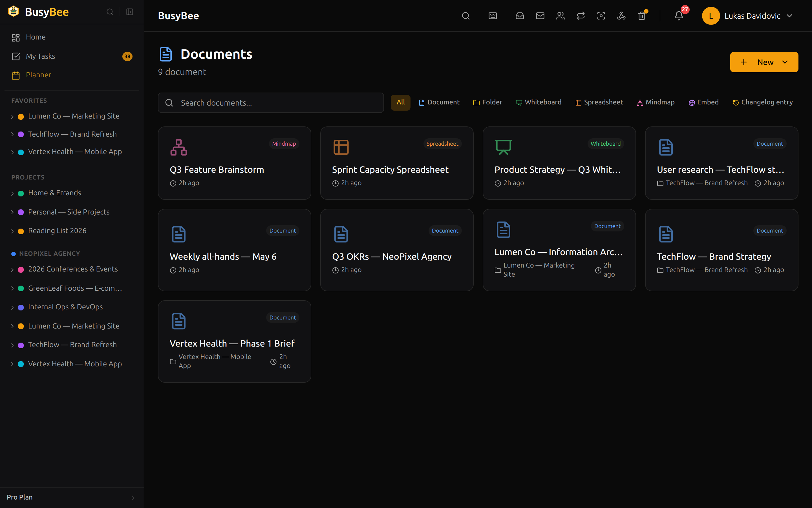
Task: Expand Pro Plan footer chevron
Action: click(x=133, y=498)
